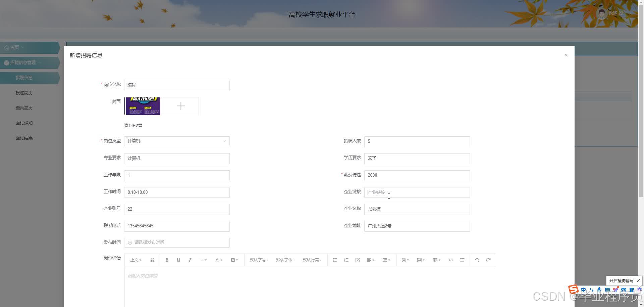Collapse the 招聘信息管理 sidebar group

[x=30, y=63]
